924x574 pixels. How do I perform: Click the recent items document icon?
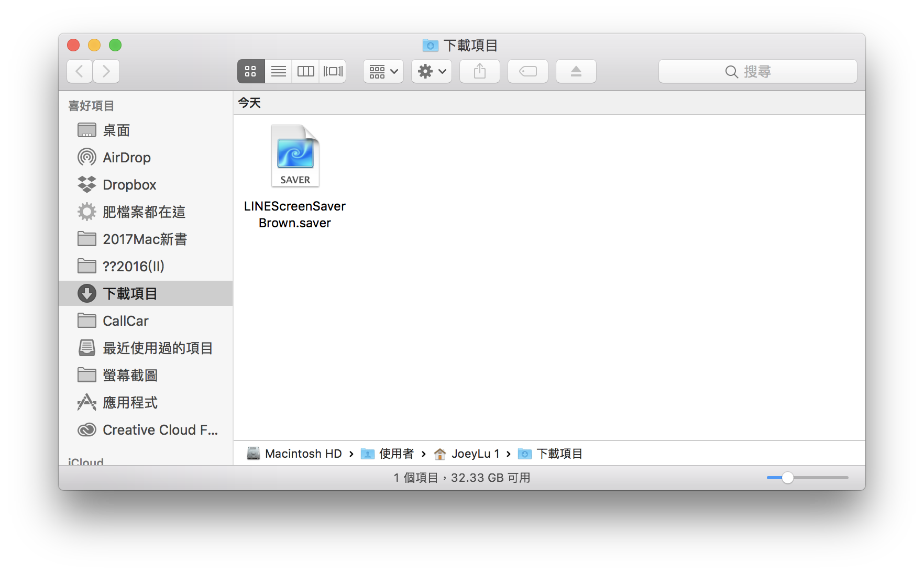pyautogui.click(x=87, y=348)
